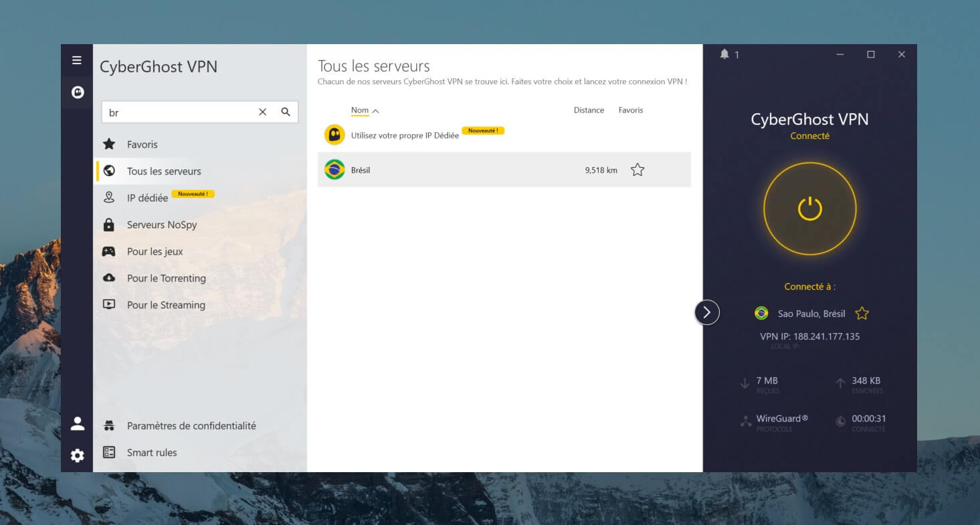Toggle VPN connection power button
The image size is (980, 525).
[x=809, y=209]
